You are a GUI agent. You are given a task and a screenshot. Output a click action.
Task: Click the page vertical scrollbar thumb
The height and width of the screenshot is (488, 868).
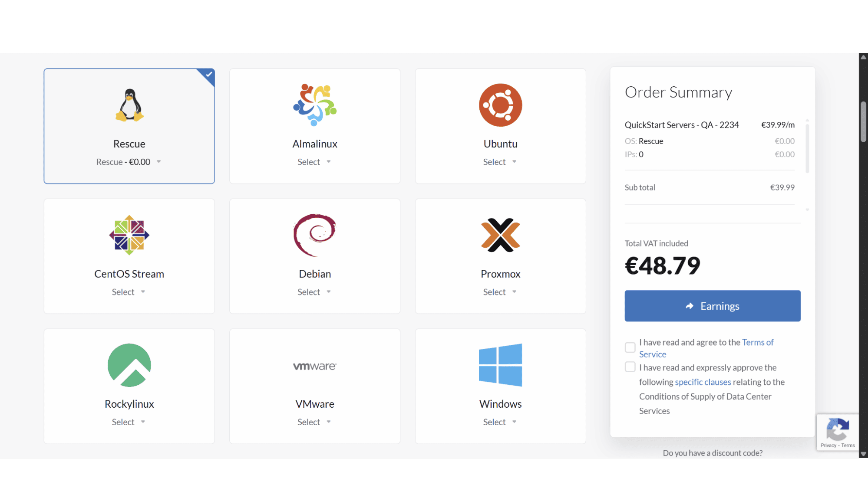(x=864, y=122)
